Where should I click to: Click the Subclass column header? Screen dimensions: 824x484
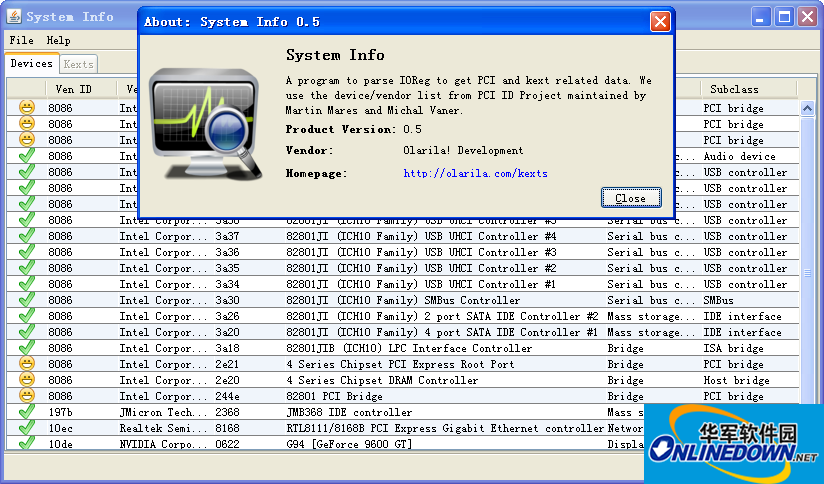[734, 89]
